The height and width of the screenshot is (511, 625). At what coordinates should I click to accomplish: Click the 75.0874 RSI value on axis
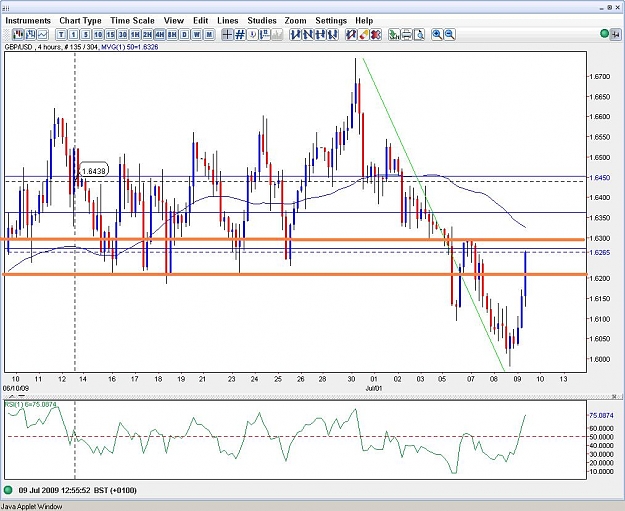(x=601, y=415)
